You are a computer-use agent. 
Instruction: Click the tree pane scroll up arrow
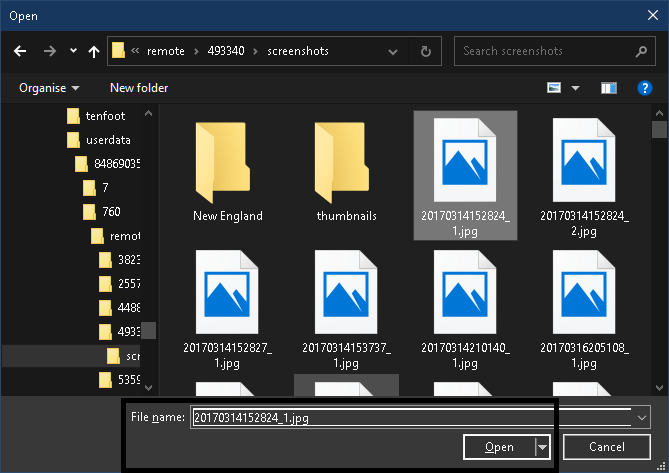(x=148, y=113)
